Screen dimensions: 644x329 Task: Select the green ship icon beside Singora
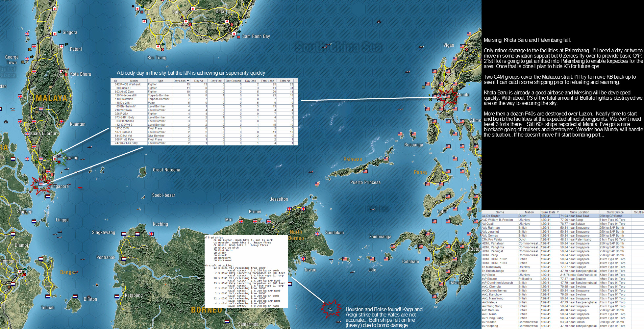pyautogui.click(x=60, y=32)
